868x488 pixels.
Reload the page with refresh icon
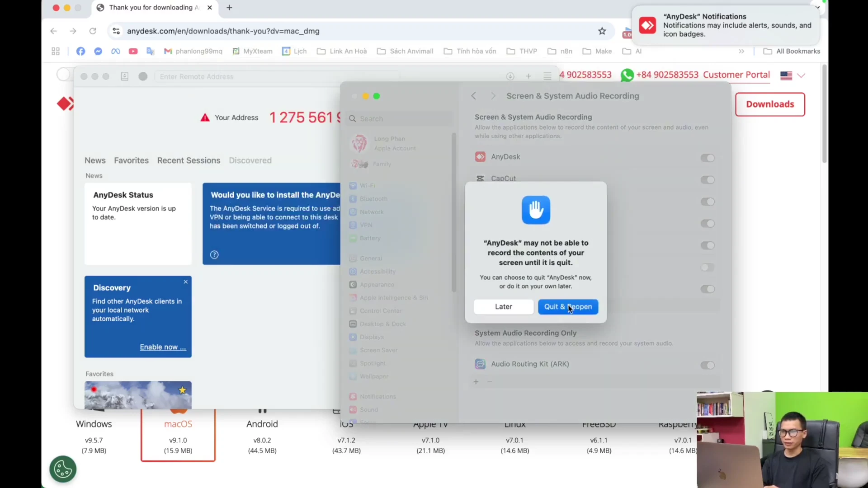pos(93,31)
